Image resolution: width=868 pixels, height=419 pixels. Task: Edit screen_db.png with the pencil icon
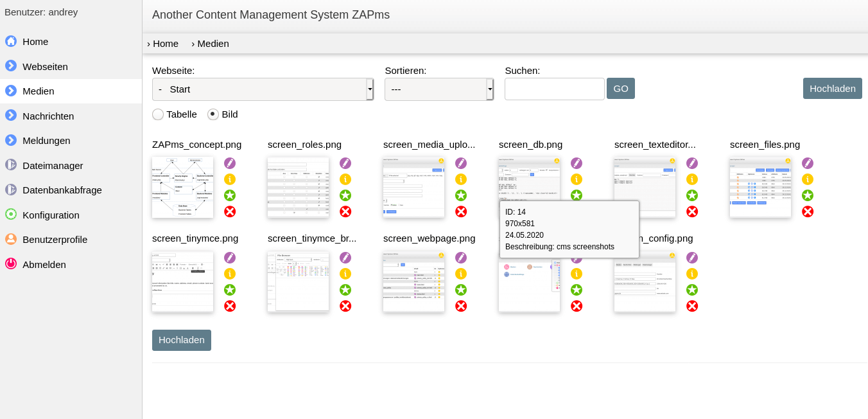click(577, 163)
